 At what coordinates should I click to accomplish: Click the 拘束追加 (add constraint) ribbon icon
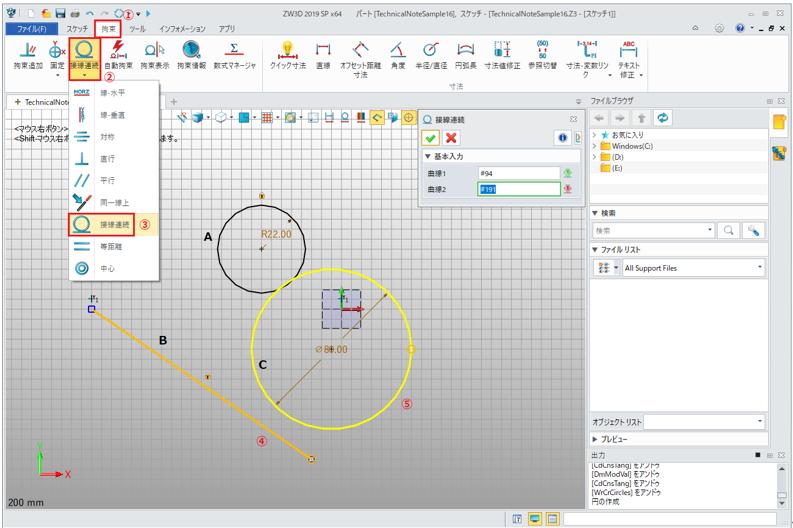click(28, 56)
